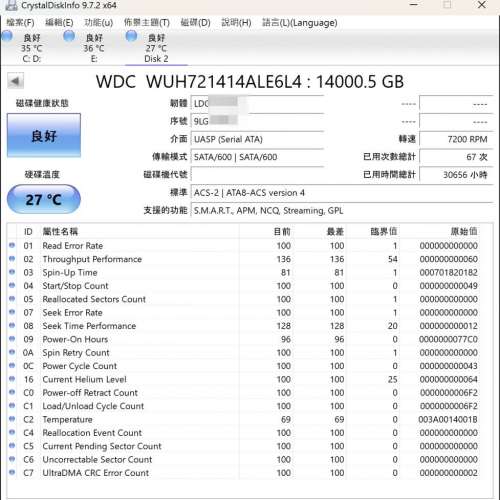Select raw value 003A0014001B for Temperature
This screenshot has height=500, width=500.
point(448,419)
